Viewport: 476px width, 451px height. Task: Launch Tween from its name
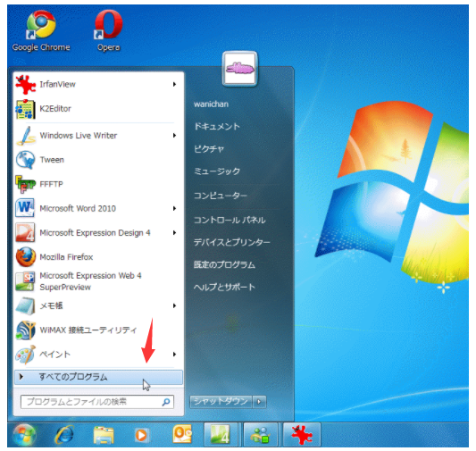pos(52,160)
